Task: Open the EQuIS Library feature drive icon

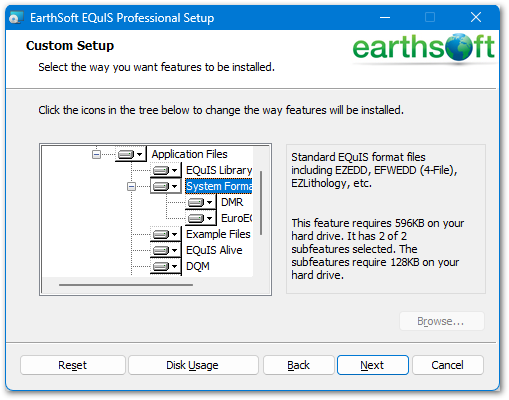Action: [x=165, y=170]
